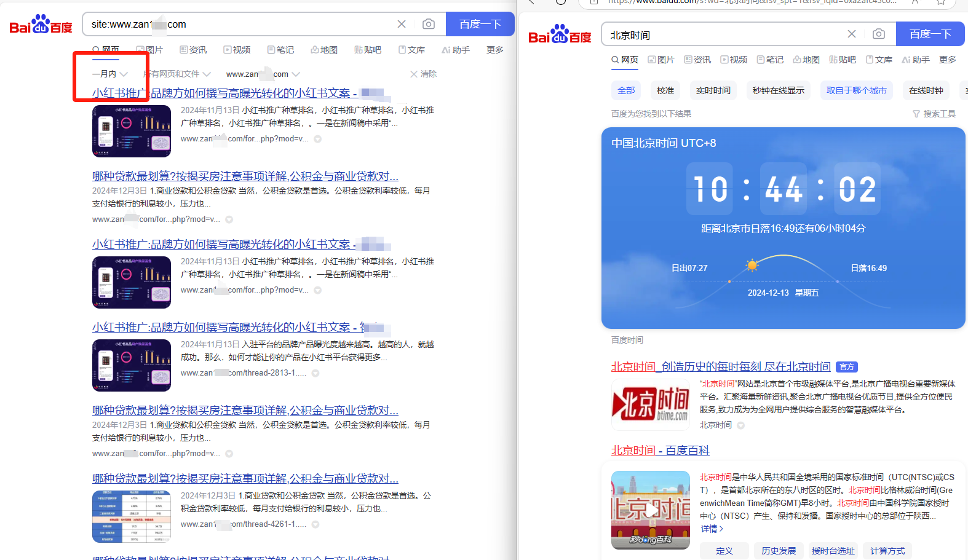Open 北京时间 official site result link
Viewport: 968px width, 560px height.
pos(721,367)
